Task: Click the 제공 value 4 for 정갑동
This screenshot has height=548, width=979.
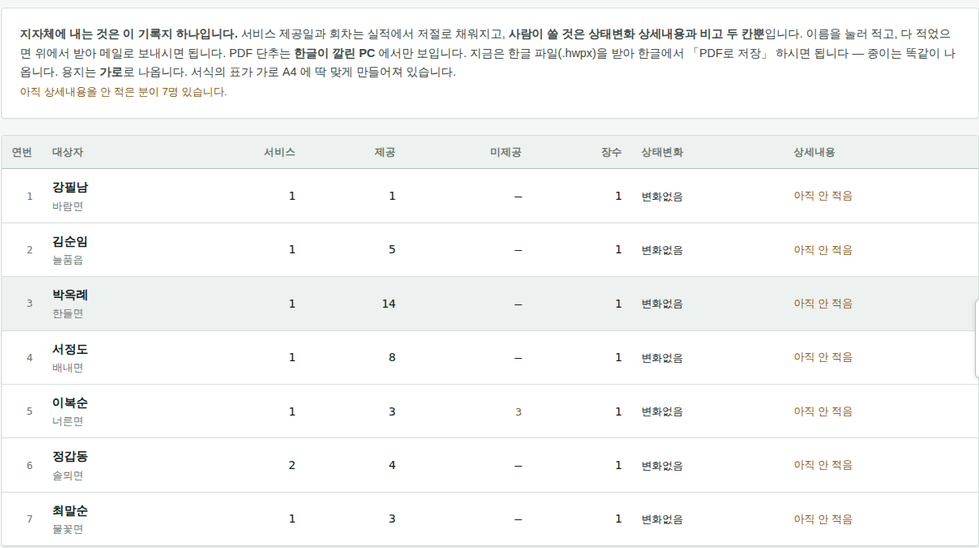Action: pos(392,465)
